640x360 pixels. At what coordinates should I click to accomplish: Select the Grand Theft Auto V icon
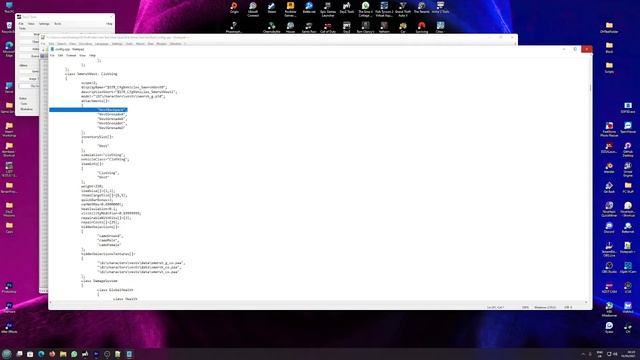coord(403,9)
